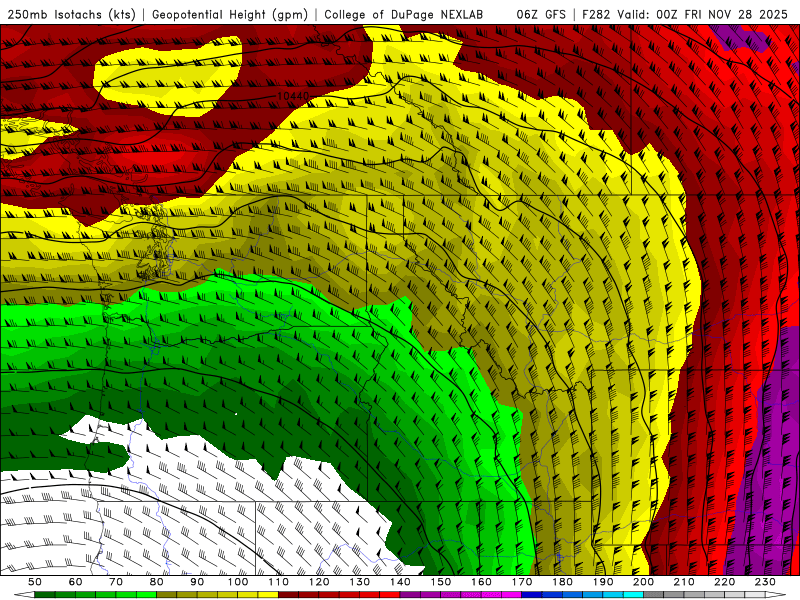Click the '180' value on the color scale
Image resolution: width=800 pixels, height=600 pixels.
(x=563, y=582)
